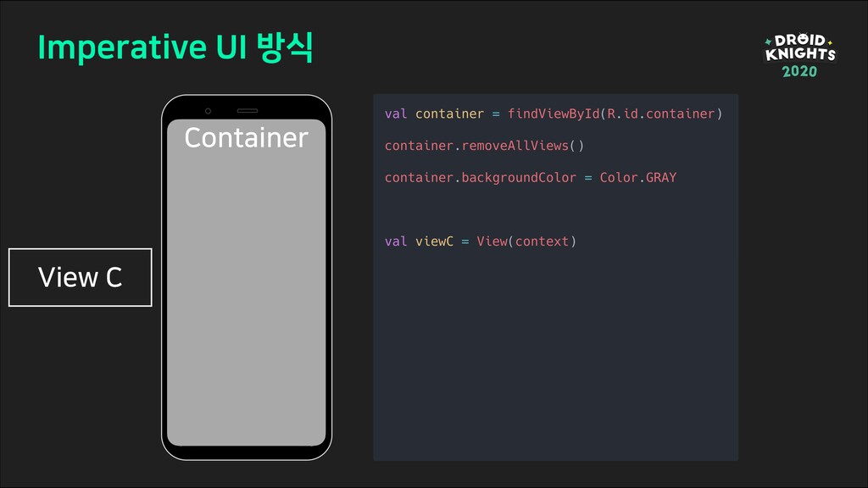
Task: Click the first val keyword in the code
Action: (396, 114)
